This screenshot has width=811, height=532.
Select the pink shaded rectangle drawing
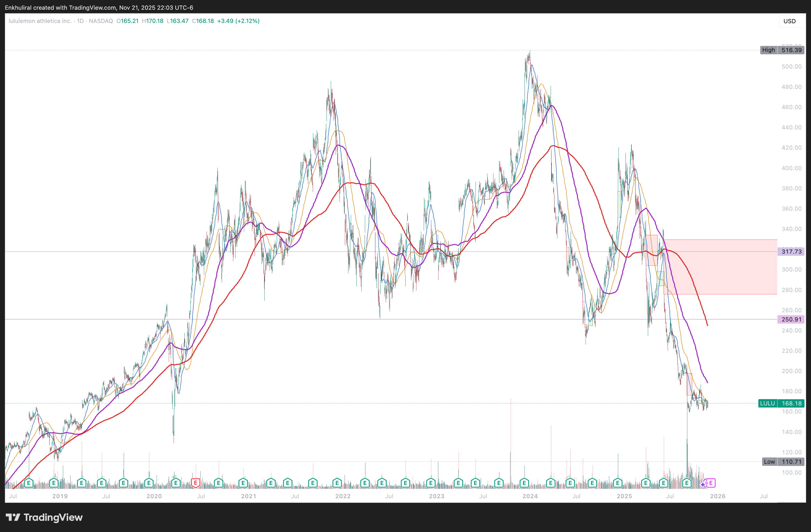point(733,273)
